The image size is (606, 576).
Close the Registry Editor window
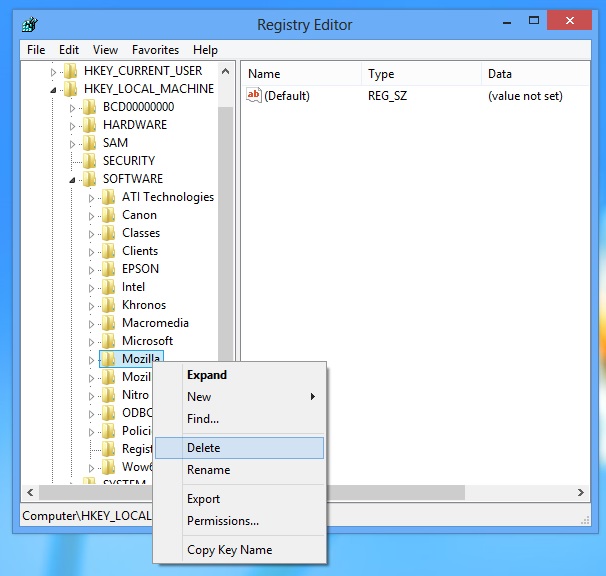point(570,20)
